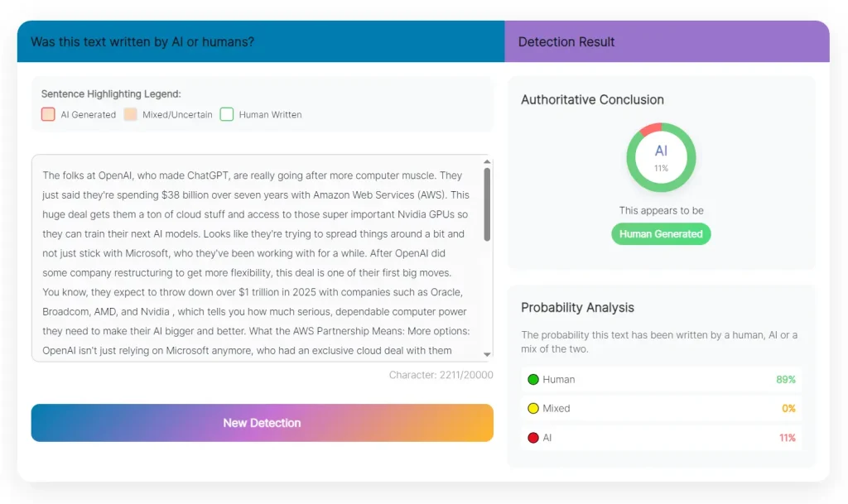Viewport: 848px width, 504px height.
Task: Select the Detection Result header tab
Action: (x=666, y=41)
